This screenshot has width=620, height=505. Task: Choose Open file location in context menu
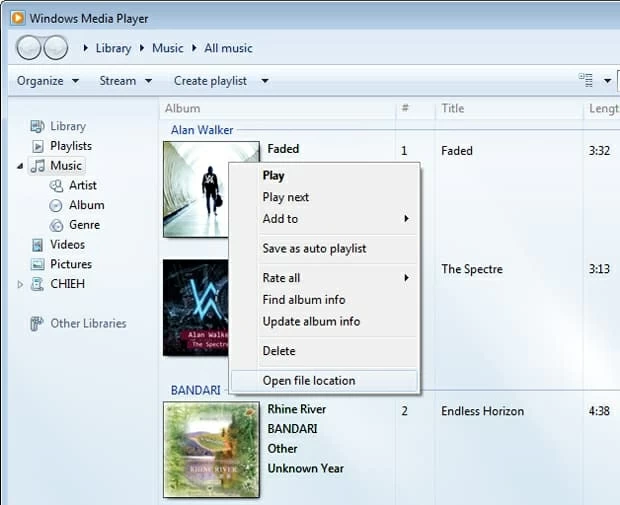click(308, 380)
